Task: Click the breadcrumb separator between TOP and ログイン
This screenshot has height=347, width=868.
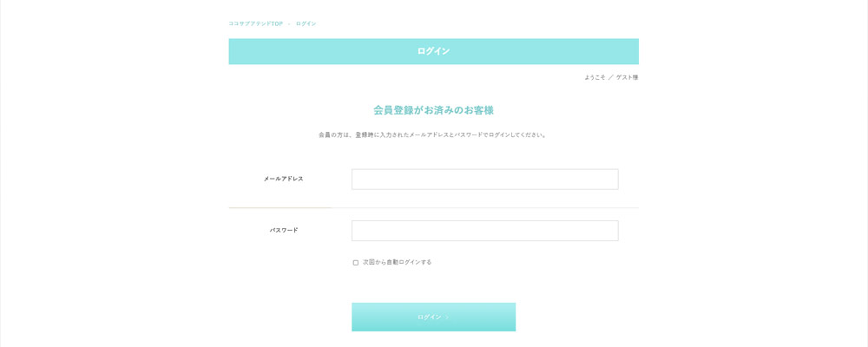Action: coord(289,23)
